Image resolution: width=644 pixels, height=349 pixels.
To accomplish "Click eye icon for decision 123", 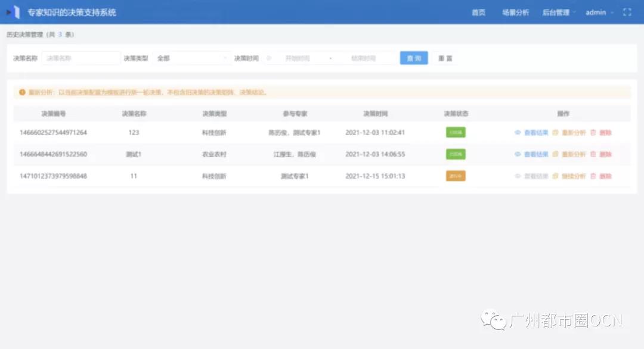I will [518, 133].
